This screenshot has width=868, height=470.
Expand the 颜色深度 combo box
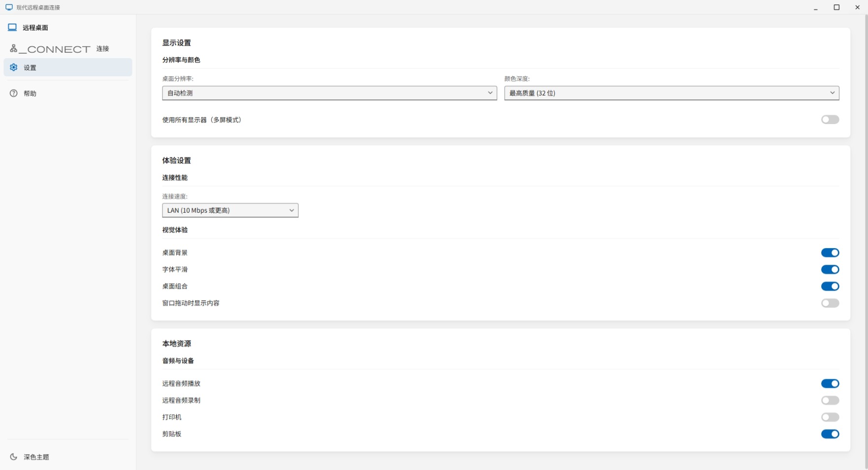click(672, 93)
